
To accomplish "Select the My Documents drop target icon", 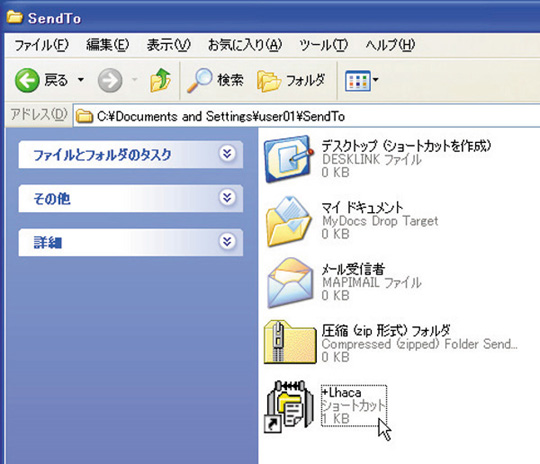I will pyautogui.click(x=289, y=221).
